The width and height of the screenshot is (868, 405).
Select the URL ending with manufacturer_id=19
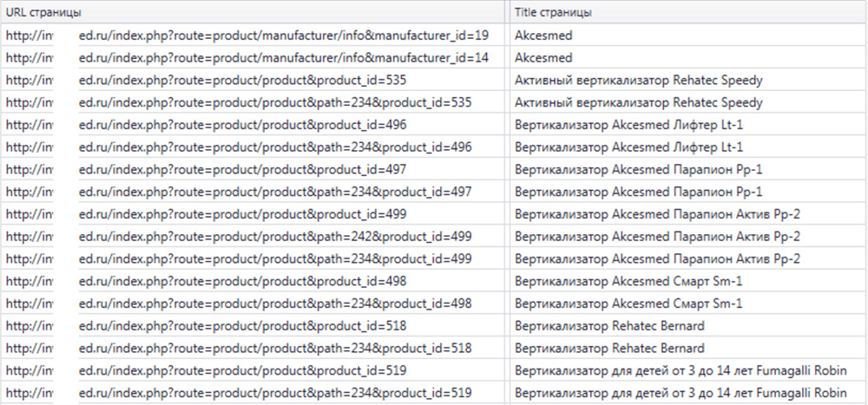click(283, 36)
